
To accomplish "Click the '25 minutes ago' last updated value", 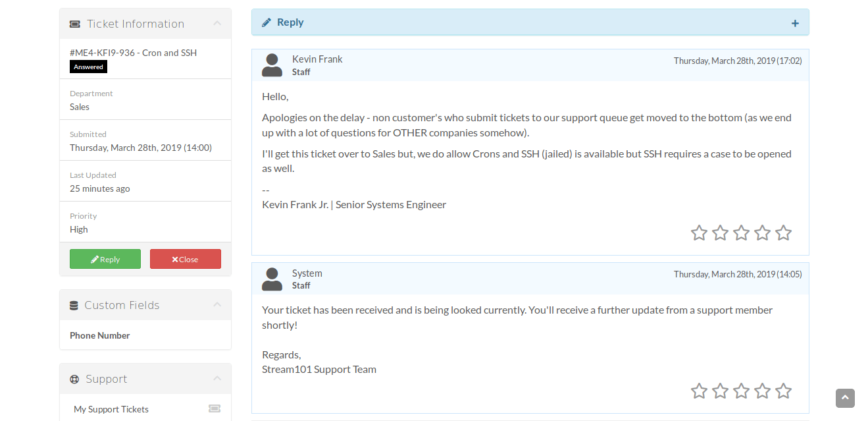I will [100, 188].
